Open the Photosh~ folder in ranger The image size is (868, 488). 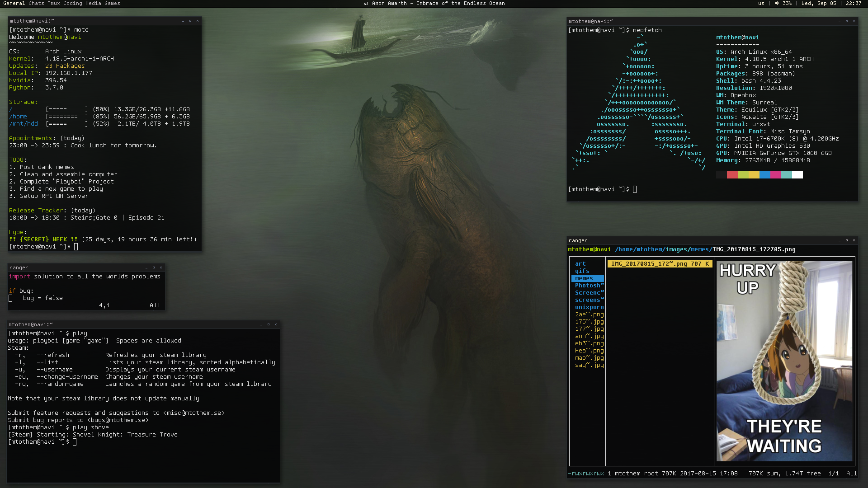click(x=590, y=286)
